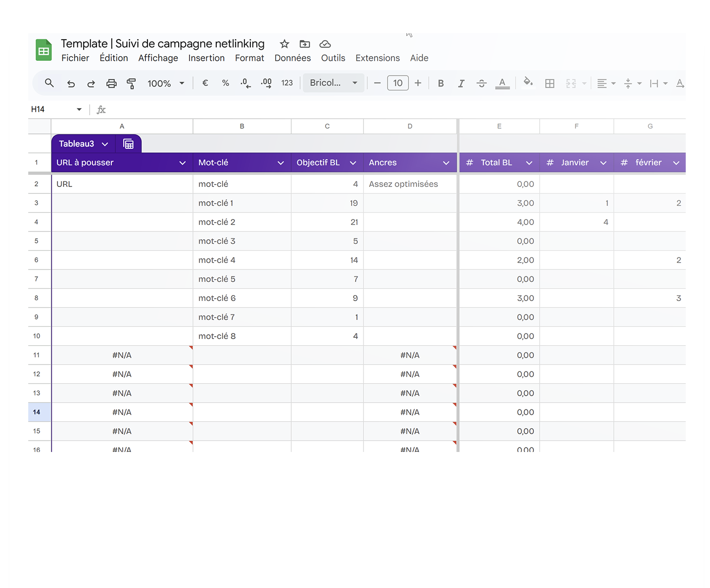Open the borders grid icon
This screenshot has height=588, width=710.
(x=549, y=84)
